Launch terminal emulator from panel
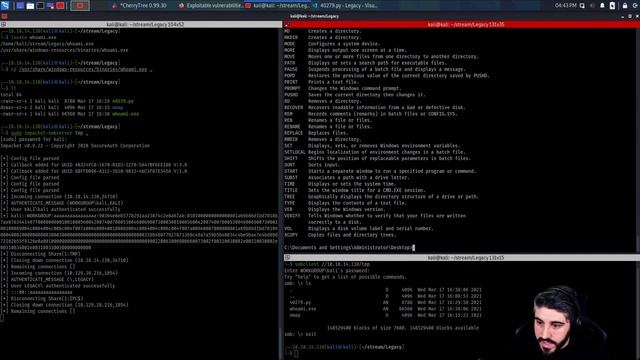640x360 pixels. tap(40, 6)
